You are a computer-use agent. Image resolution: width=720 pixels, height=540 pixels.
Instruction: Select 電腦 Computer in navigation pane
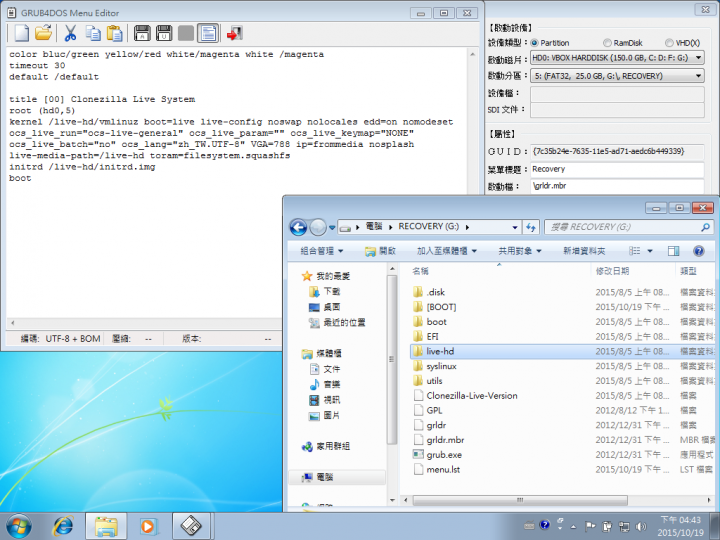coord(318,477)
